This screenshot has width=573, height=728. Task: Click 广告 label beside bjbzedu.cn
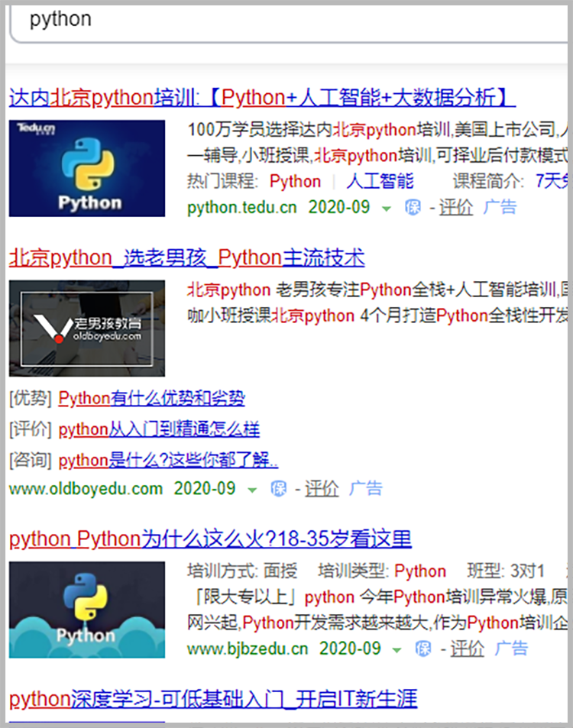(511, 648)
